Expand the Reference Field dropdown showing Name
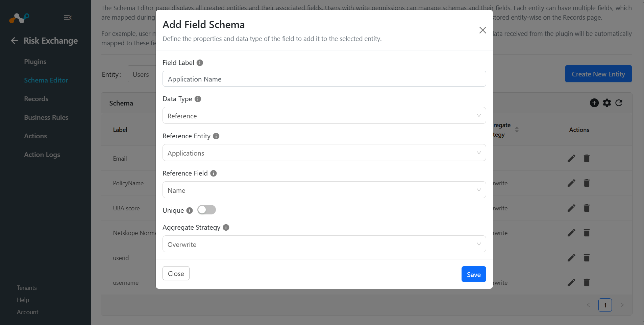Viewport: 644px width, 325px height. [324, 190]
